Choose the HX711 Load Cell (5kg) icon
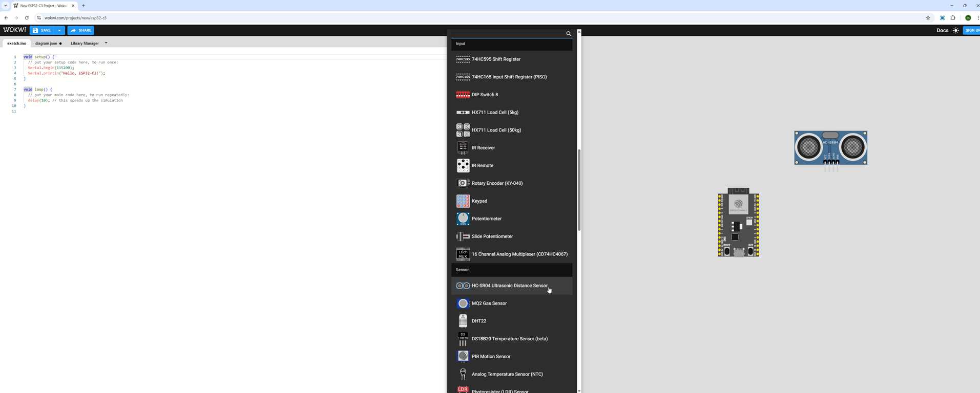The width and height of the screenshot is (980, 393). point(463,113)
